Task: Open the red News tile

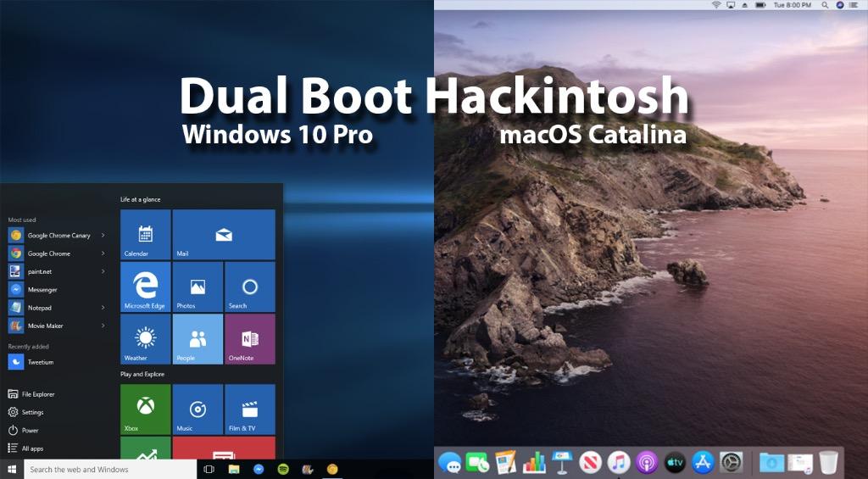Action: click(224, 448)
